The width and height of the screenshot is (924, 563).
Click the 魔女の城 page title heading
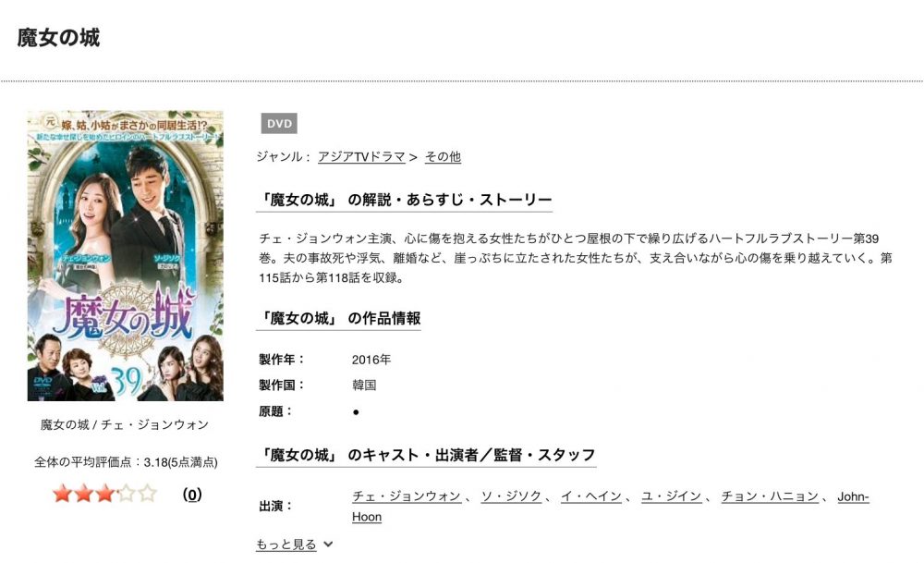58,38
